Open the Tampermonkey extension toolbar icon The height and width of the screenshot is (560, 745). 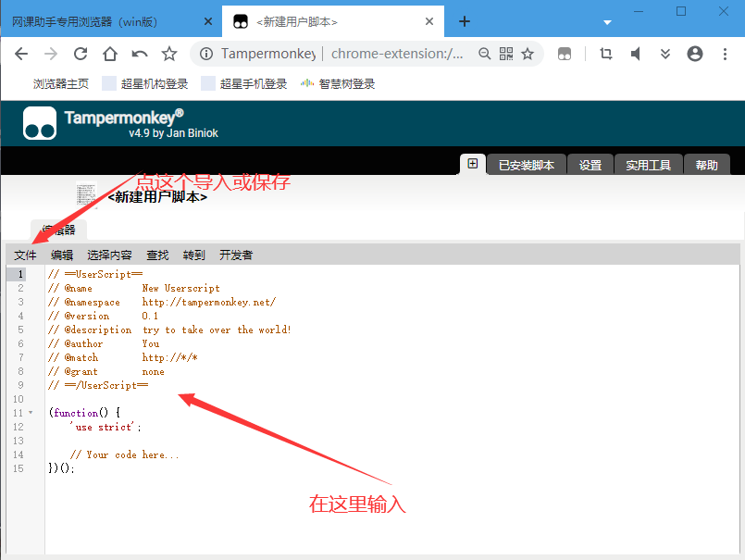[x=565, y=54]
